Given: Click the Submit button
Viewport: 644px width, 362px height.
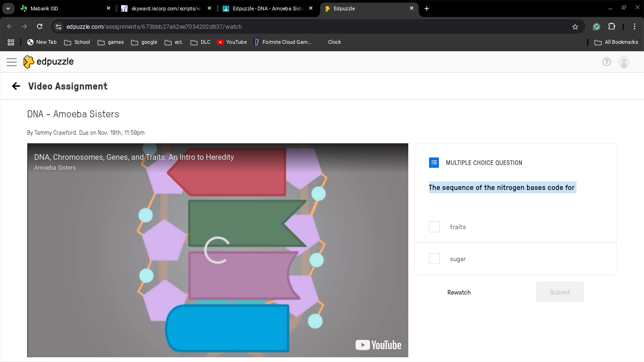Looking at the screenshot, I should [x=560, y=292].
